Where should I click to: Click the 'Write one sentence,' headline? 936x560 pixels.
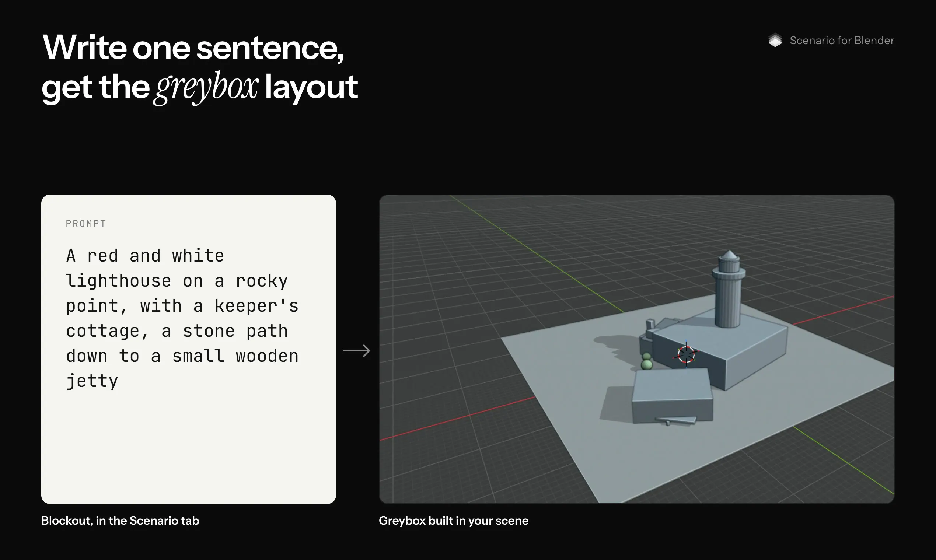click(x=193, y=48)
